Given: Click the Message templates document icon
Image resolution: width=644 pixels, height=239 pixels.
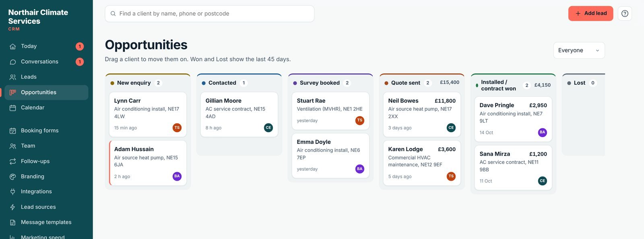Looking at the screenshot, I should click(13, 222).
